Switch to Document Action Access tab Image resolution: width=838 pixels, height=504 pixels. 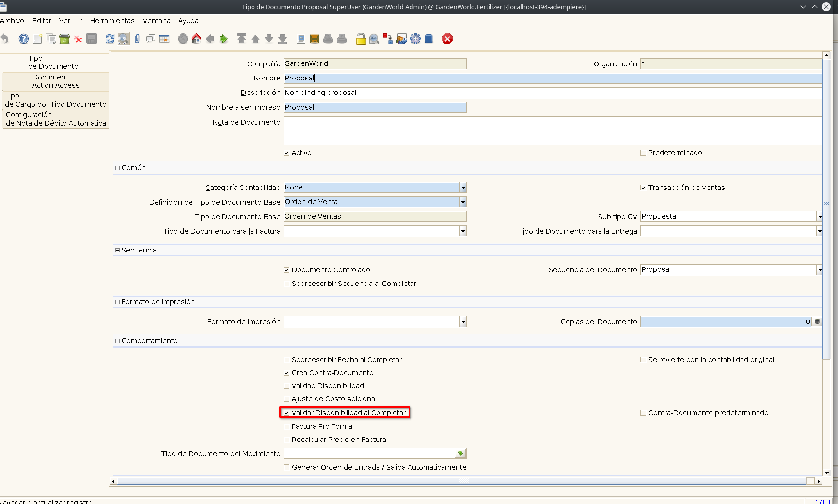[x=55, y=81]
